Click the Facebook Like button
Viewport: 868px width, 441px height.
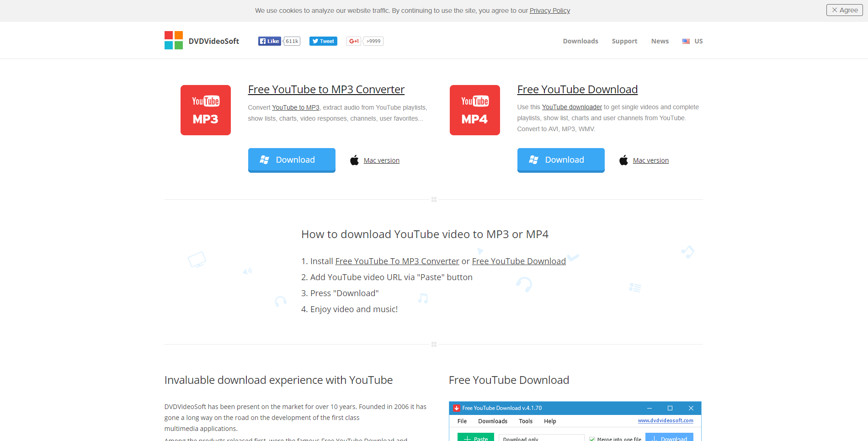(x=269, y=41)
